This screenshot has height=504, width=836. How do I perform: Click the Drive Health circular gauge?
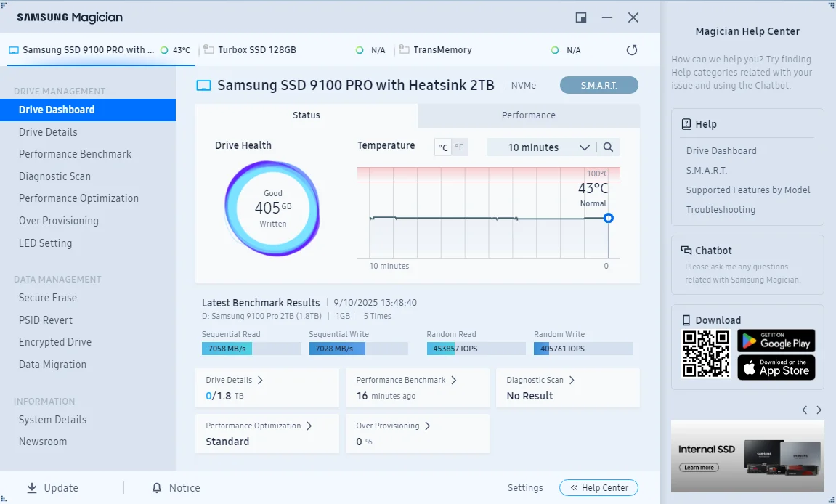click(x=272, y=208)
